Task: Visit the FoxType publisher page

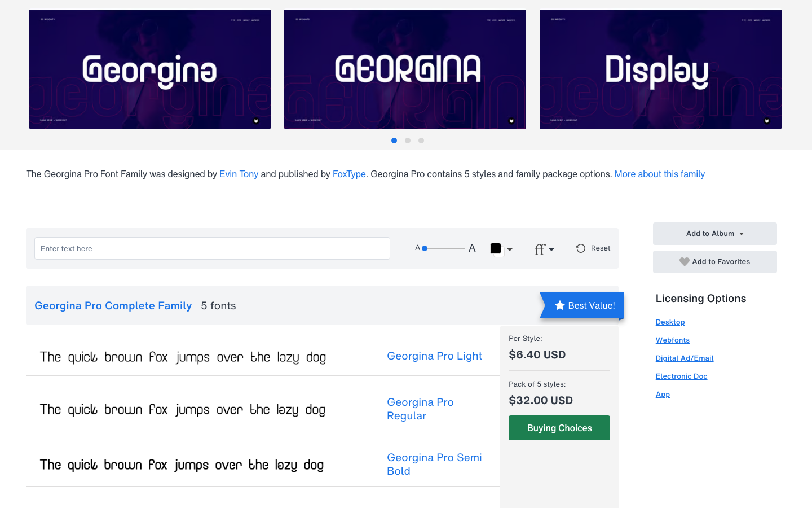Action: pos(349,174)
